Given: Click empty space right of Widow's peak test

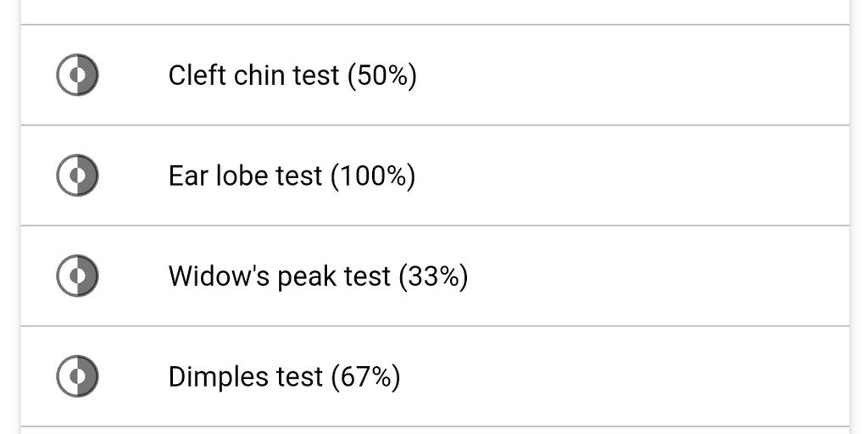Looking at the screenshot, I should (661, 276).
